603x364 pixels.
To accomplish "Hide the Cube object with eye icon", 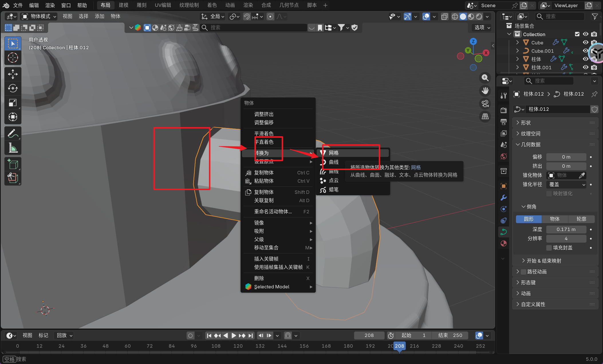I will coord(586,42).
